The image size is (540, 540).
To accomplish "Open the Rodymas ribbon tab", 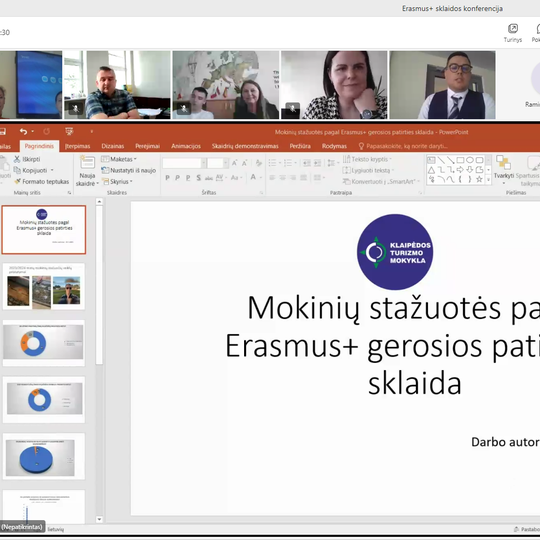I will (x=334, y=146).
